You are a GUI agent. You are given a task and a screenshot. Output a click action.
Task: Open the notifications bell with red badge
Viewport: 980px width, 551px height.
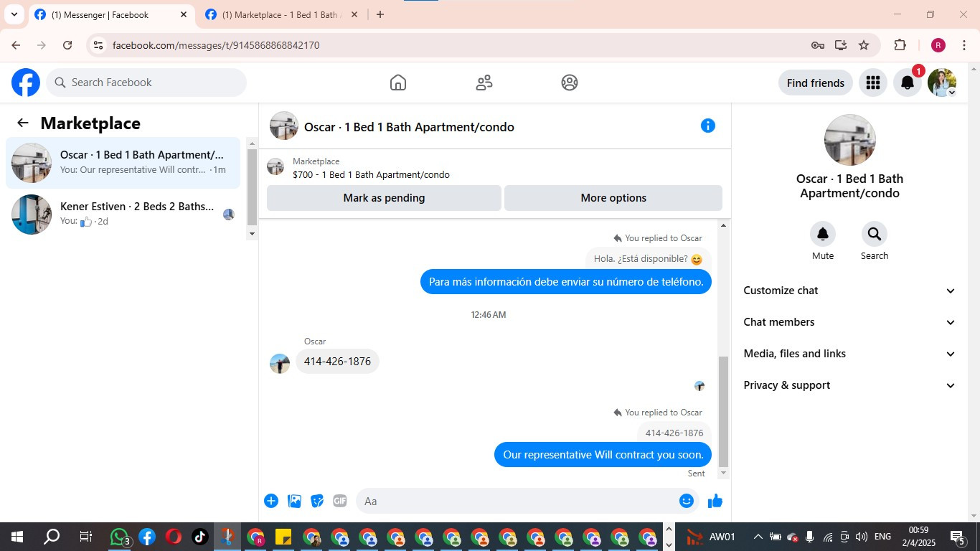click(908, 83)
